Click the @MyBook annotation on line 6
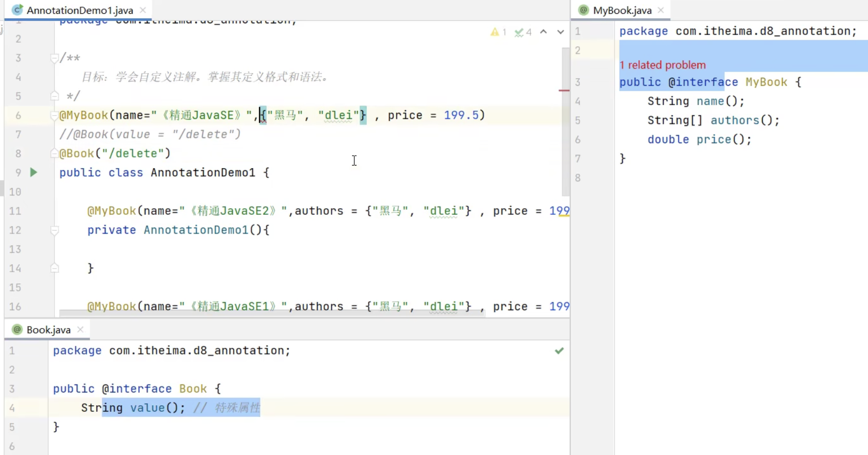 83,115
